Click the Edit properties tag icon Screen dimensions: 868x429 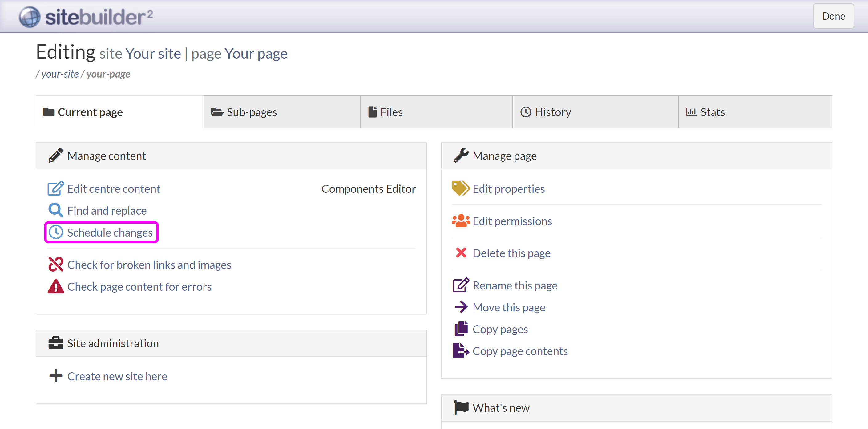click(460, 188)
